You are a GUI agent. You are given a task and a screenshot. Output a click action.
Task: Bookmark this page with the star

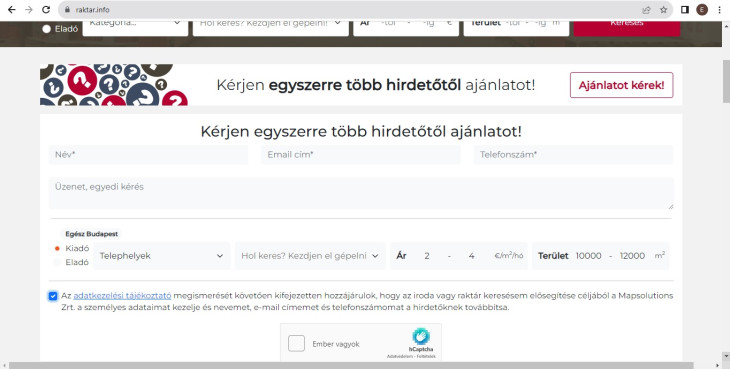663,10
